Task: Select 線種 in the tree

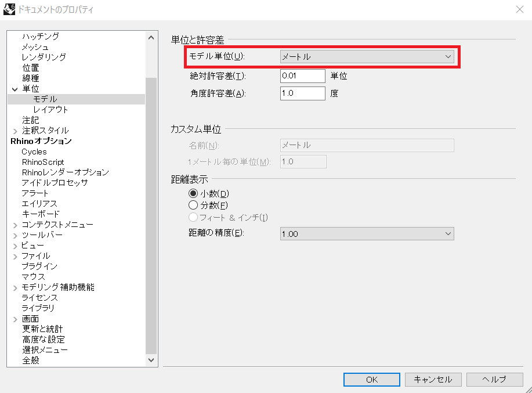Action: (x=31, y=78)
